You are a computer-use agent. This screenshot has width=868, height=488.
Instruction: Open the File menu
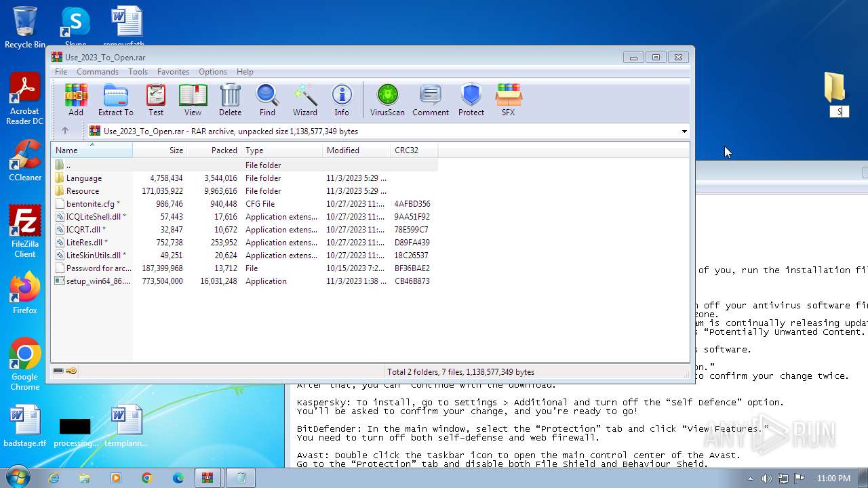coord(60,72)
